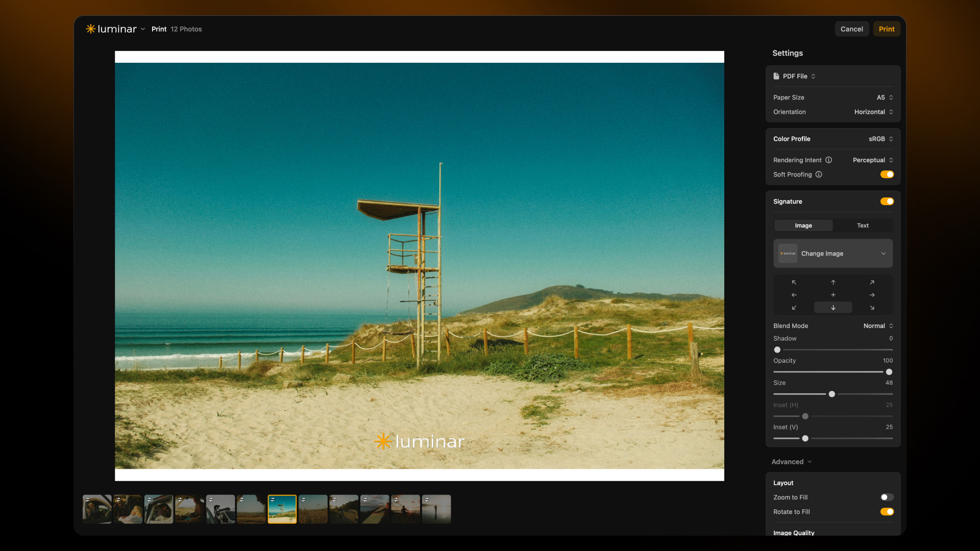This screenshot has width=980, height=551.
Task: Click the Luminar star logo
Action: [90, 29]
